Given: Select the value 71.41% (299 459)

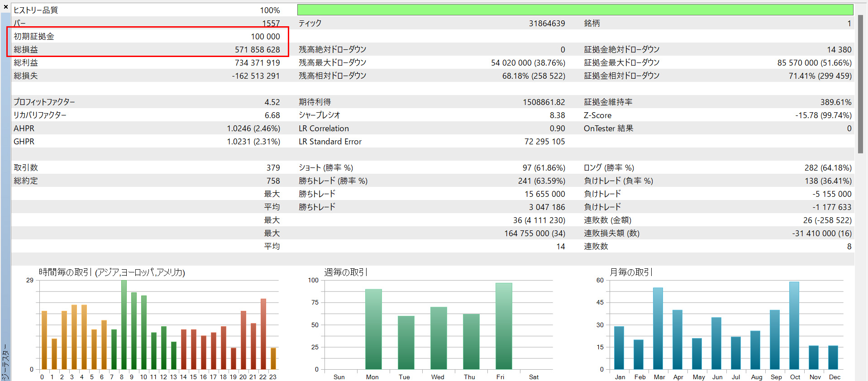Looking at the screenshot, I should (820, 76).
